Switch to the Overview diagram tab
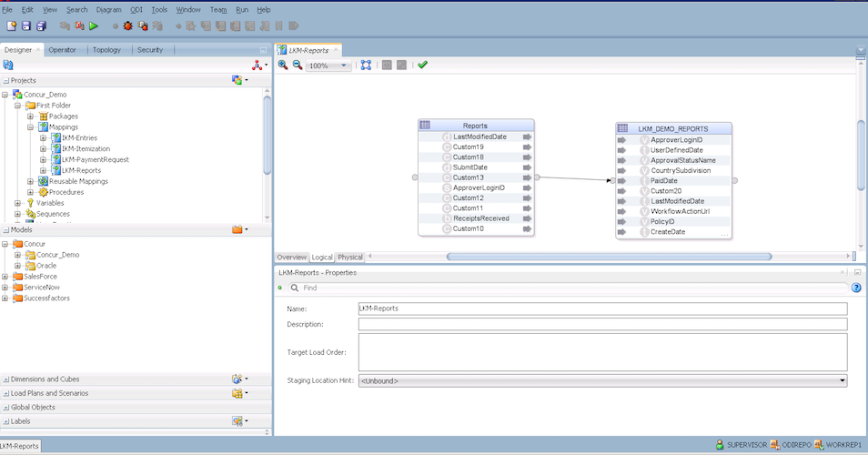Screen dimensions: 868x455 [x=291, y=258]
